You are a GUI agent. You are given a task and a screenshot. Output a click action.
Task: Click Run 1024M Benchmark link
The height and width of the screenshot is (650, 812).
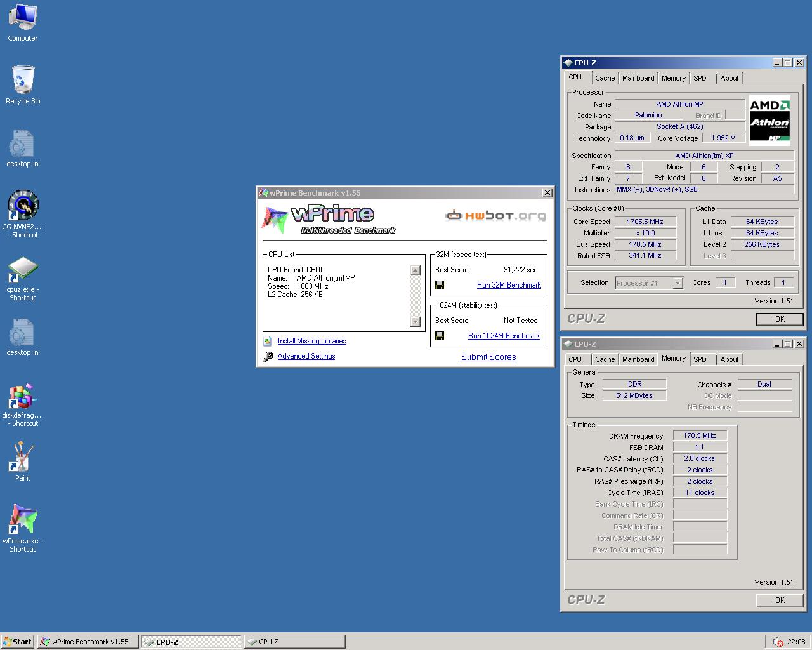[x=504, y=336]
